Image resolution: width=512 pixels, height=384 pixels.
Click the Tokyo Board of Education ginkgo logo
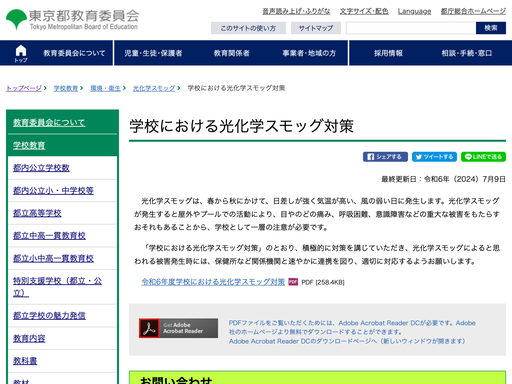[16, 19]
